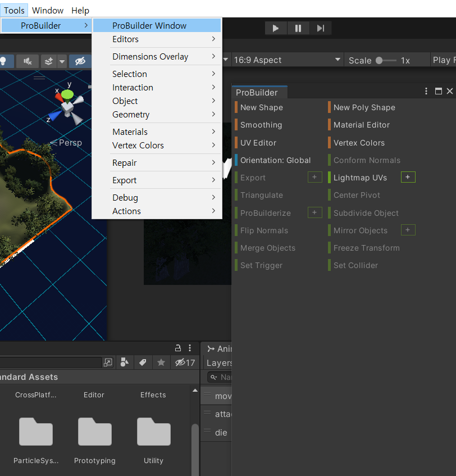Expand the Selection submenu
The image size is (456, 476).
tap(157, 74)
